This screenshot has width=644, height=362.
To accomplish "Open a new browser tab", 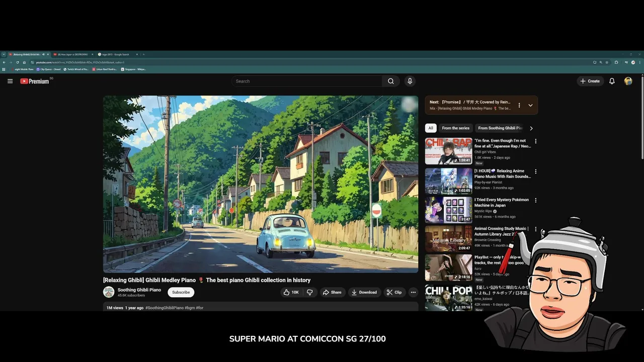I will 143,54.
